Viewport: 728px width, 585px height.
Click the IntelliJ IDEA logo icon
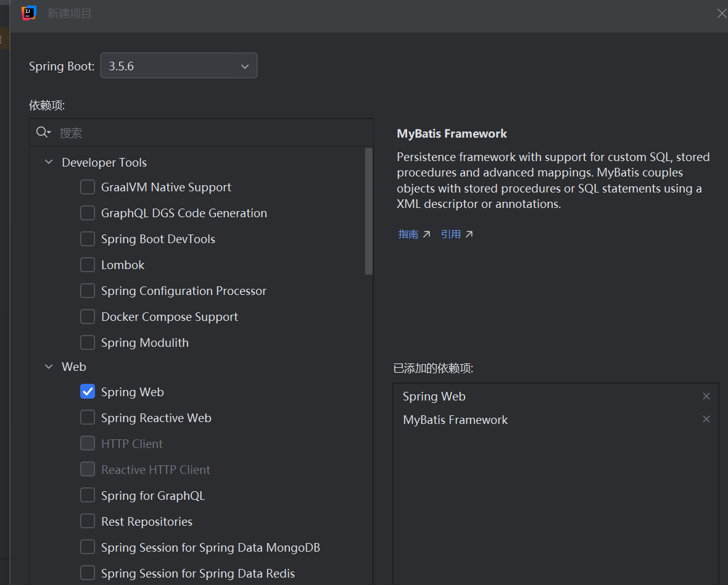(x=29, y=13)
